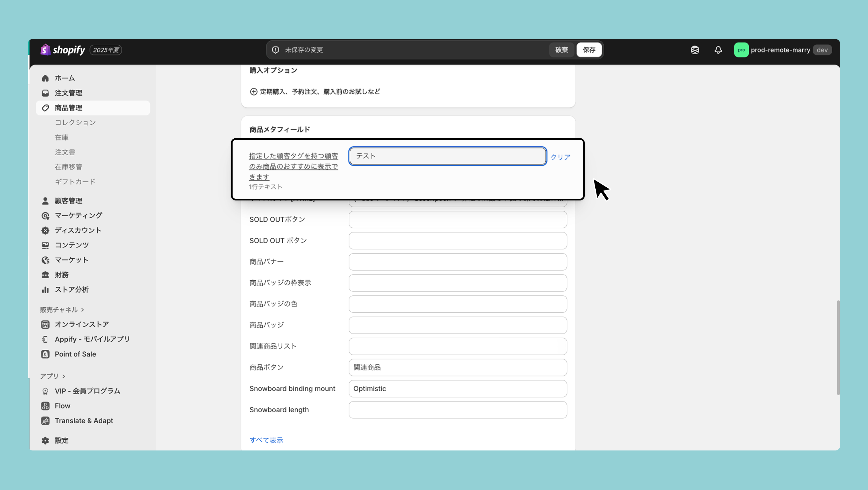Click the Shopify logo
The width and height of the screenshot is (868, 490).
point(63,50)
